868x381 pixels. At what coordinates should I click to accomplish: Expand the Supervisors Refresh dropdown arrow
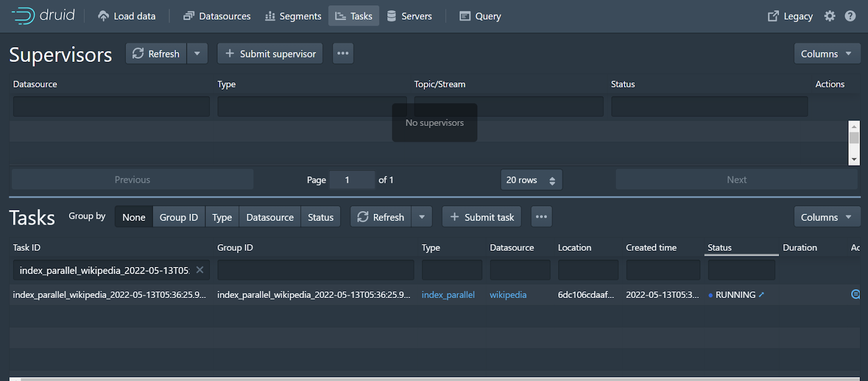coord(197,54)
